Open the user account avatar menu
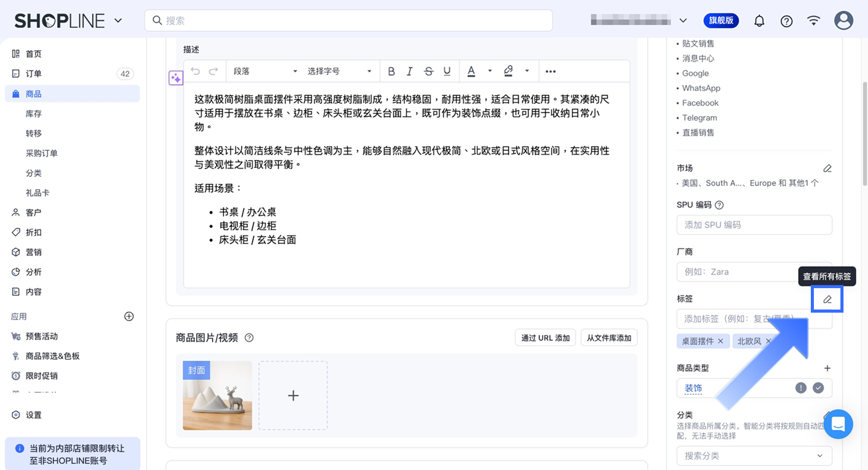 point(843,20)
